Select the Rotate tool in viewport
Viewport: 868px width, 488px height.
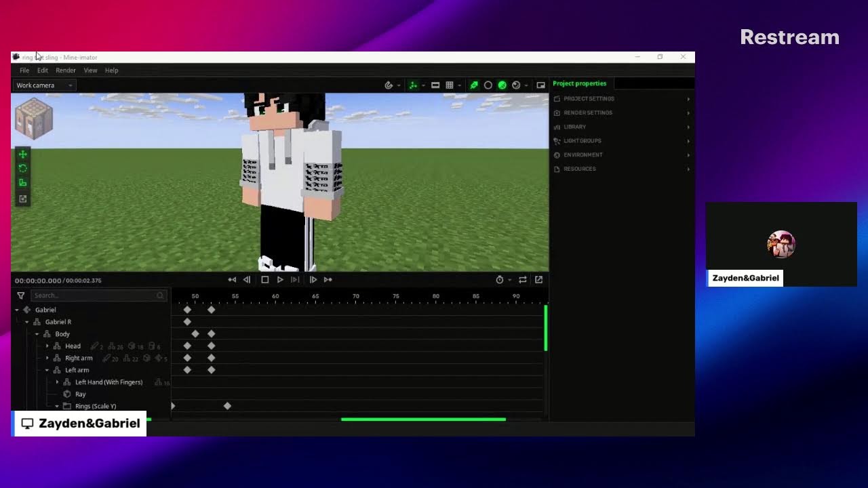tap(22, 168)
